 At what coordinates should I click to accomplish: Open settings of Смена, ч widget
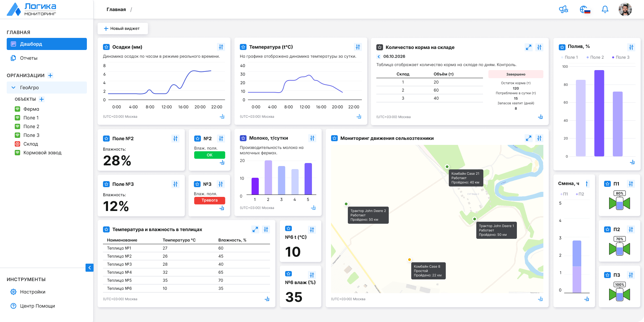[587, 184]
